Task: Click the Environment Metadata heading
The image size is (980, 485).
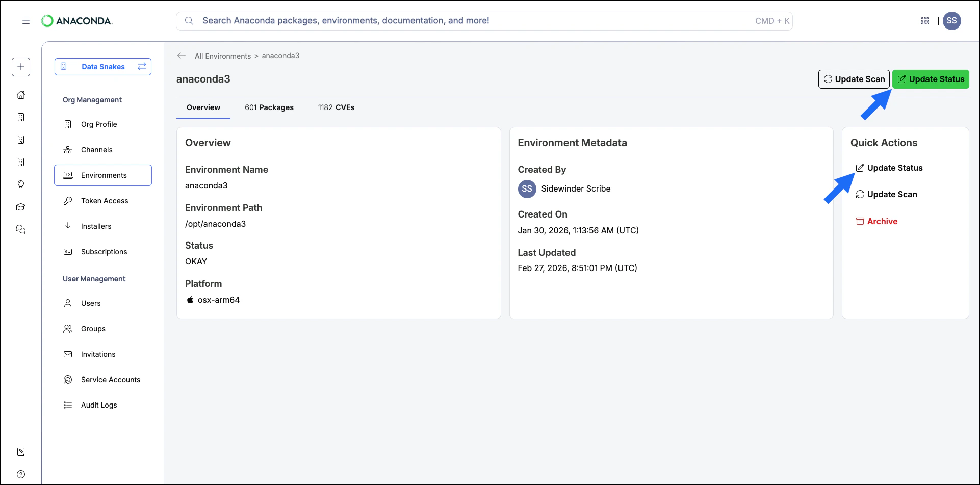Action: [573, 143]
